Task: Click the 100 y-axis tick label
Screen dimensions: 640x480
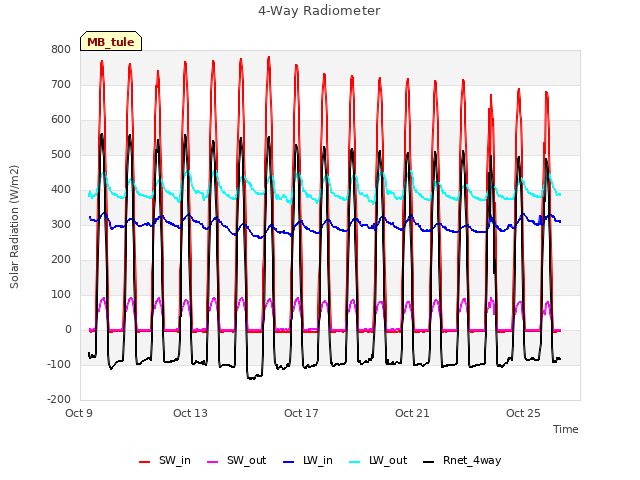Action: (61, 295)
